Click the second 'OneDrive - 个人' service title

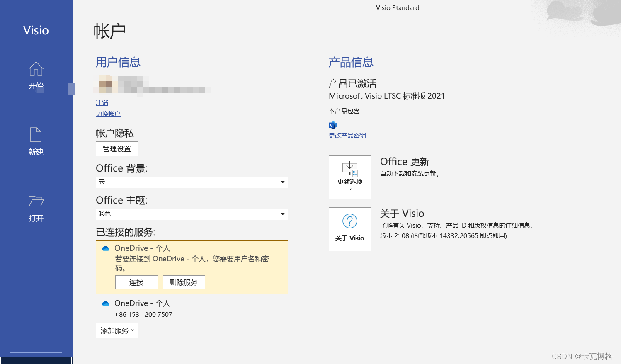(142, 303)
